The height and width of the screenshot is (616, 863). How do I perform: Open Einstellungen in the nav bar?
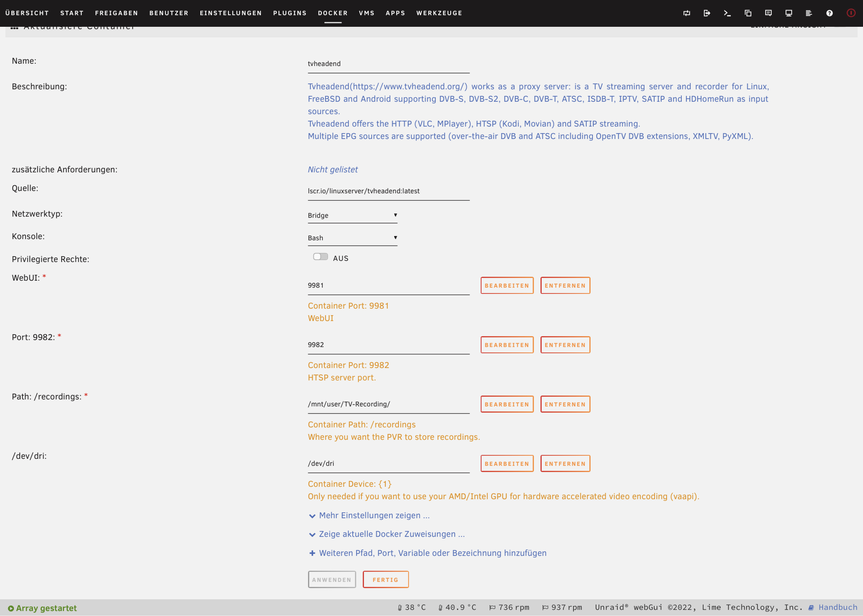tap(231, 13)
